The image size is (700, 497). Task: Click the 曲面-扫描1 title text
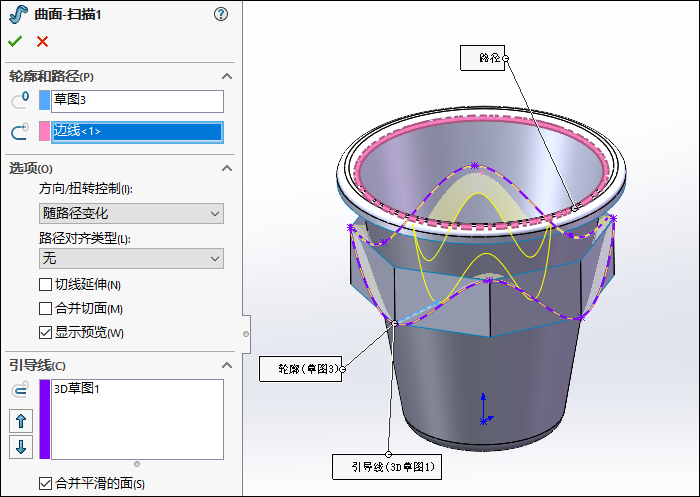[68, 15]
